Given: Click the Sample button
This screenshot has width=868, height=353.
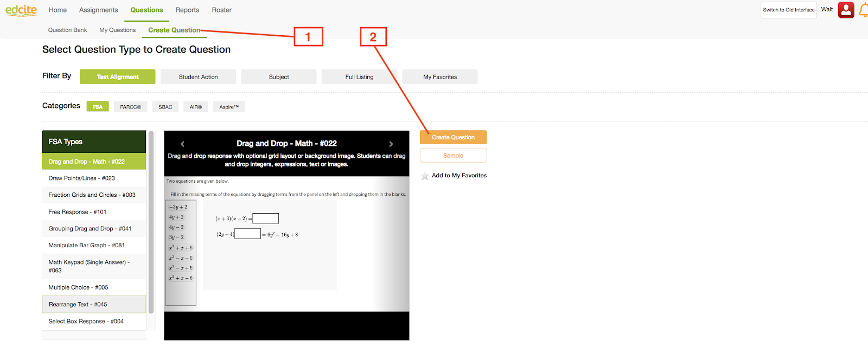Looking at the screenshot, I should (453, 156).
